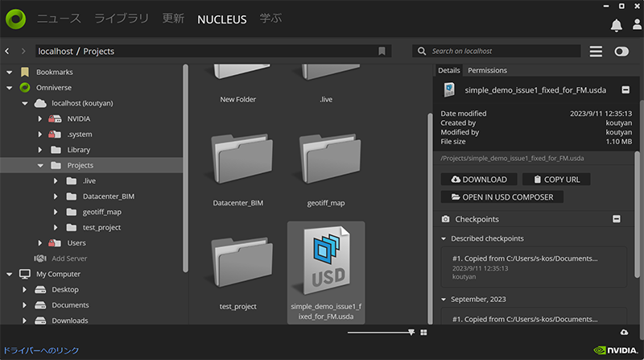Go forward with the right arrow

click(x=23, y=51)
